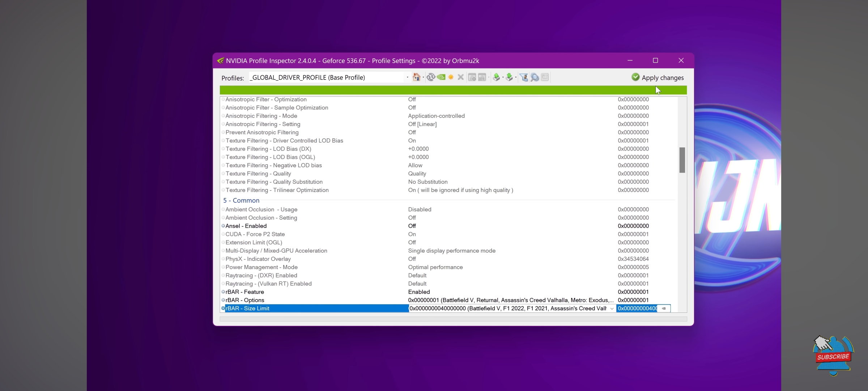Viewport: 868px width, 391px height.
Task: Click the create new profile sun icon
Action: point(451,77)
